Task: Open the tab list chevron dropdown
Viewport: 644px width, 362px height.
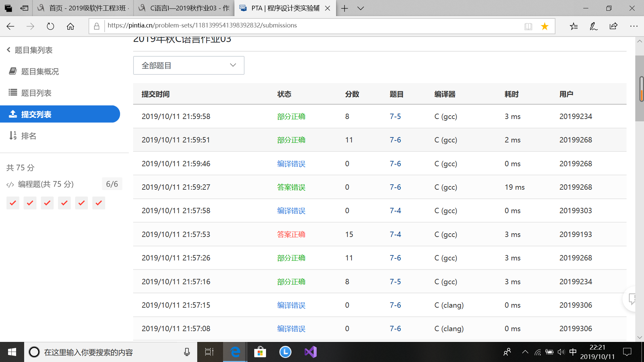Action: pos(361,8)
